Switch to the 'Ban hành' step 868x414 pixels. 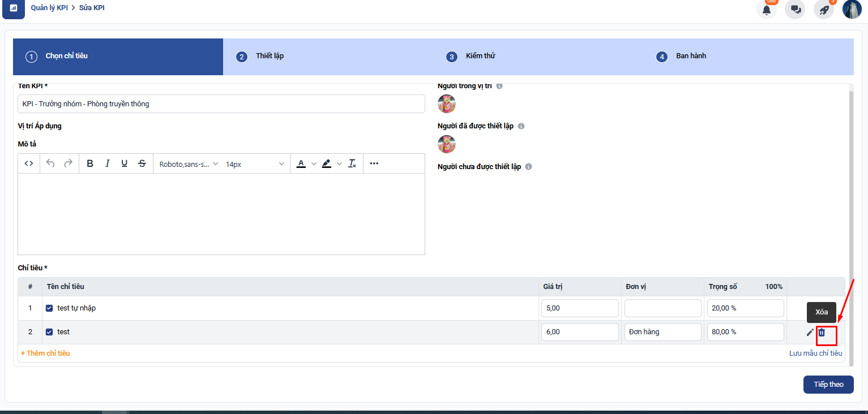coord(690,56)
